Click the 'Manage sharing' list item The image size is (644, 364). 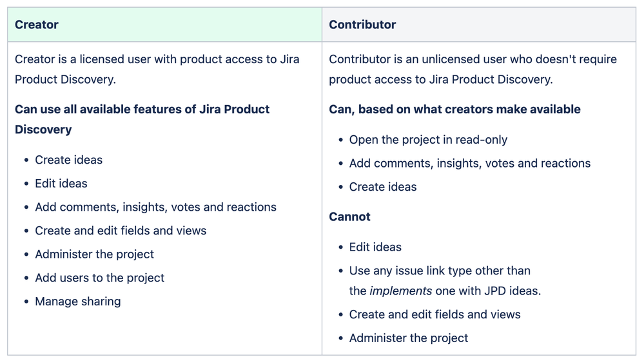(78, 302)
